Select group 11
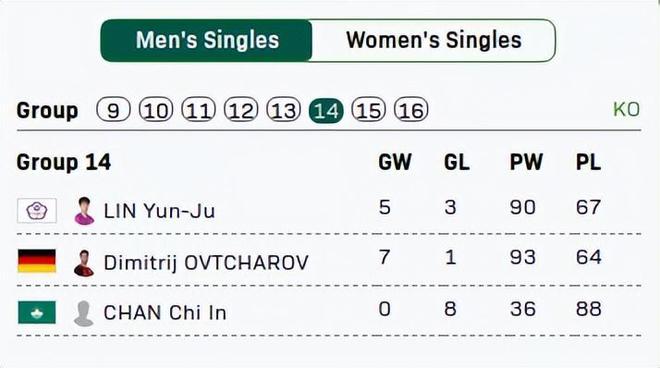This screenshot has width=660, height=368. coord(198,110)
